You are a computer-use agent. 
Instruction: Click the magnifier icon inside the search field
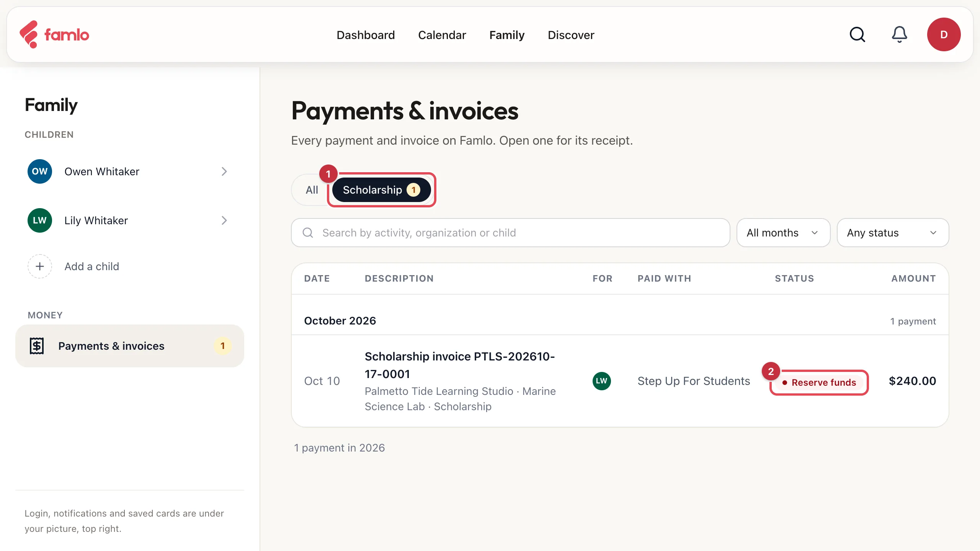pyautogui.click(x=308, y=233)
